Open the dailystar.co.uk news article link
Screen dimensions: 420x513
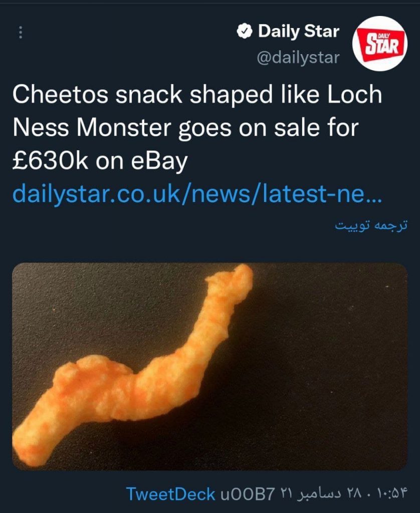pyautogui.click(x=197, y=194)
